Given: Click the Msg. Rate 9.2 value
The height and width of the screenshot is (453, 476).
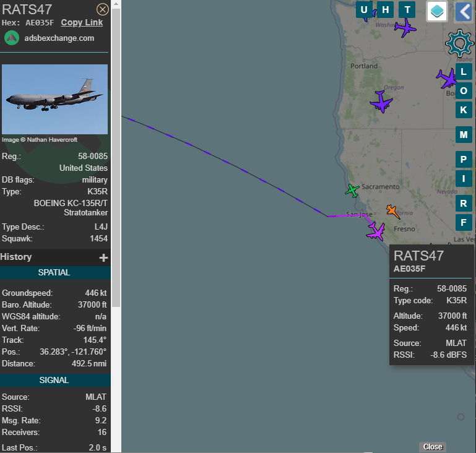Looking at the screenshot, I should point(101,421).
